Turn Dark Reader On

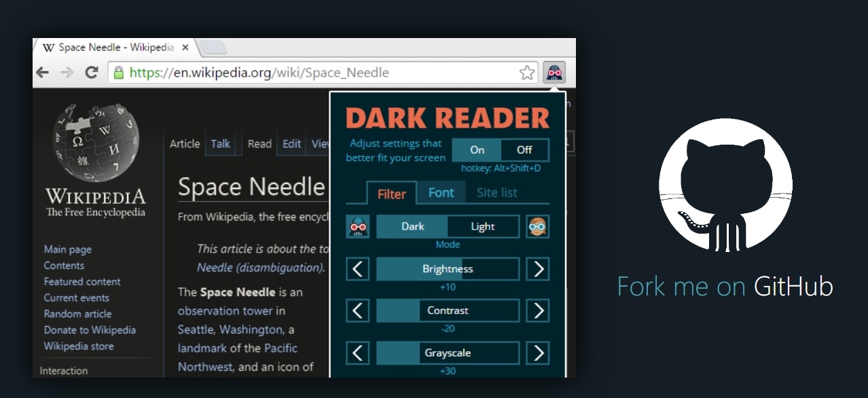[477, 149]
